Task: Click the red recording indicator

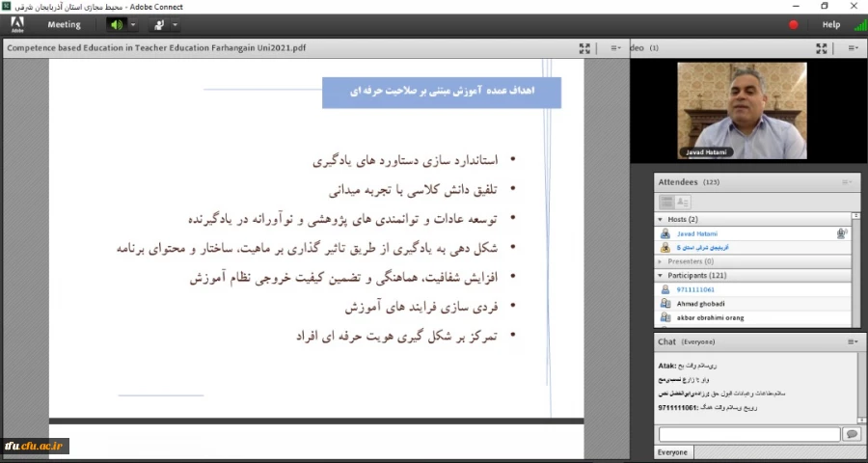Action: coord(794,25)
